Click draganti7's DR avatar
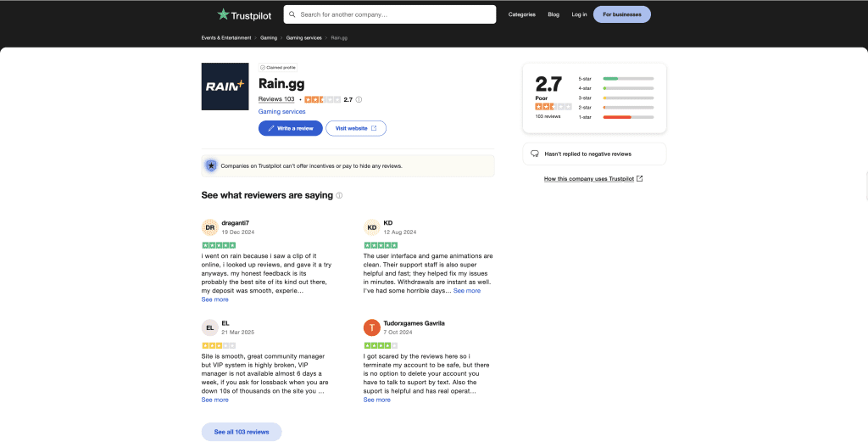This screenshot has height=442, width=868. point(209,227)
